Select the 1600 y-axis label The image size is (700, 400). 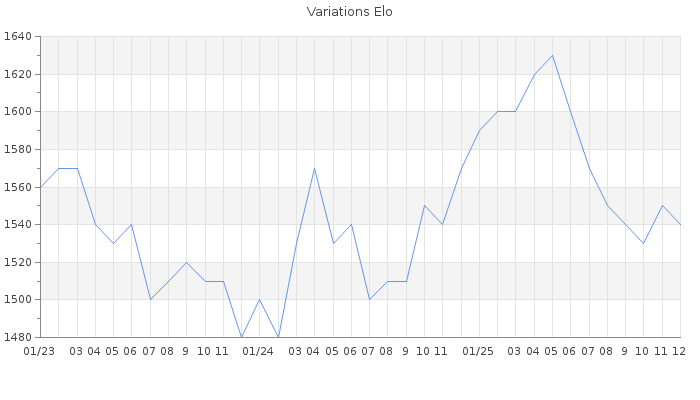18,112
